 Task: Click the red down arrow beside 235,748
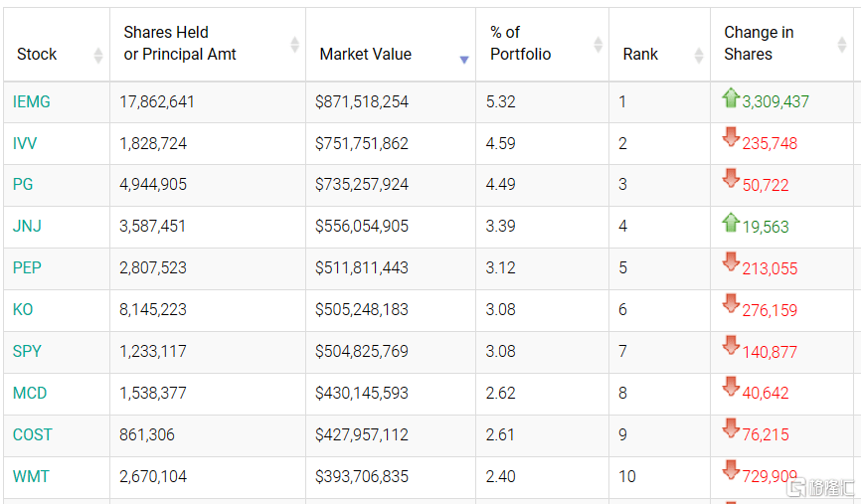731,138
